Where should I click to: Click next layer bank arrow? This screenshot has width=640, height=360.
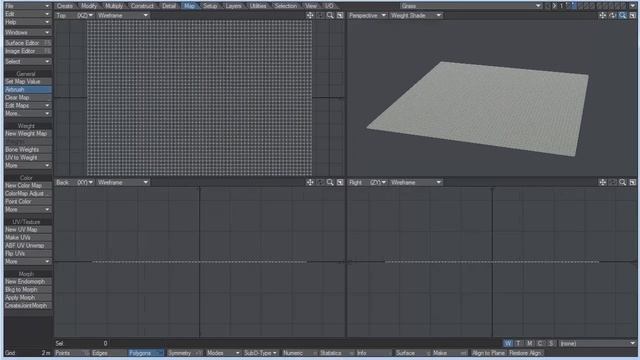coord(554,6)
